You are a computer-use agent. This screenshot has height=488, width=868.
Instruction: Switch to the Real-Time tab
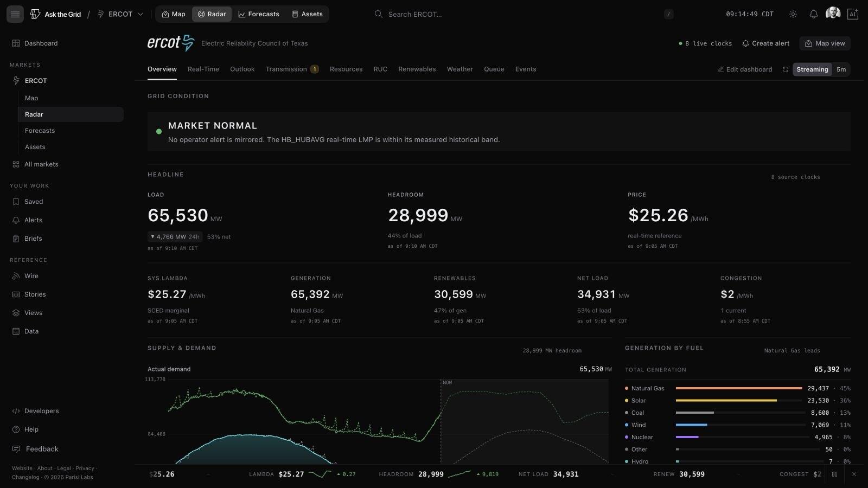(x=203, y=69)
